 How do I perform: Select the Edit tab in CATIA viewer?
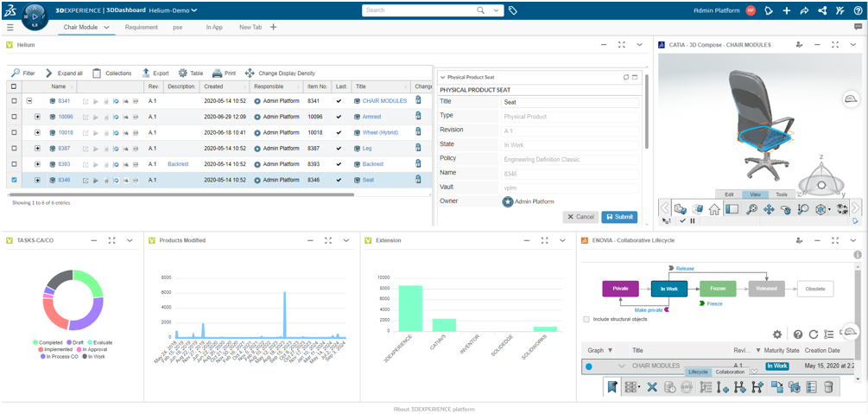(x=729, y=194)
